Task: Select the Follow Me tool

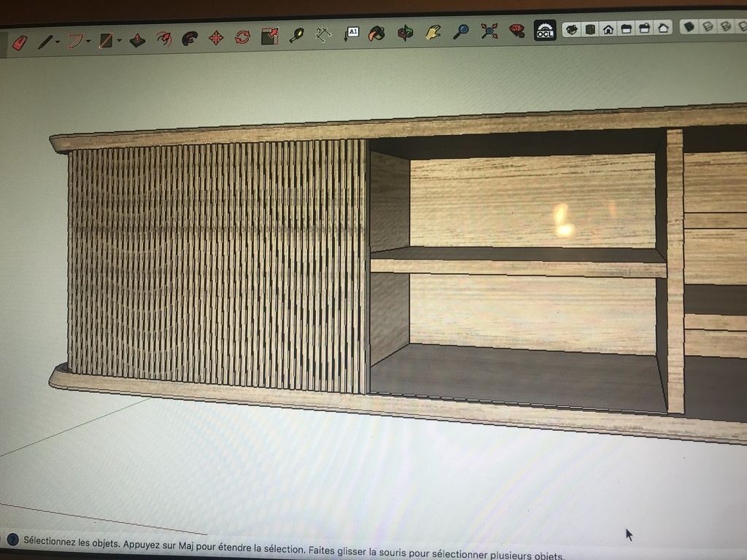Action: [x=190, y=38]
